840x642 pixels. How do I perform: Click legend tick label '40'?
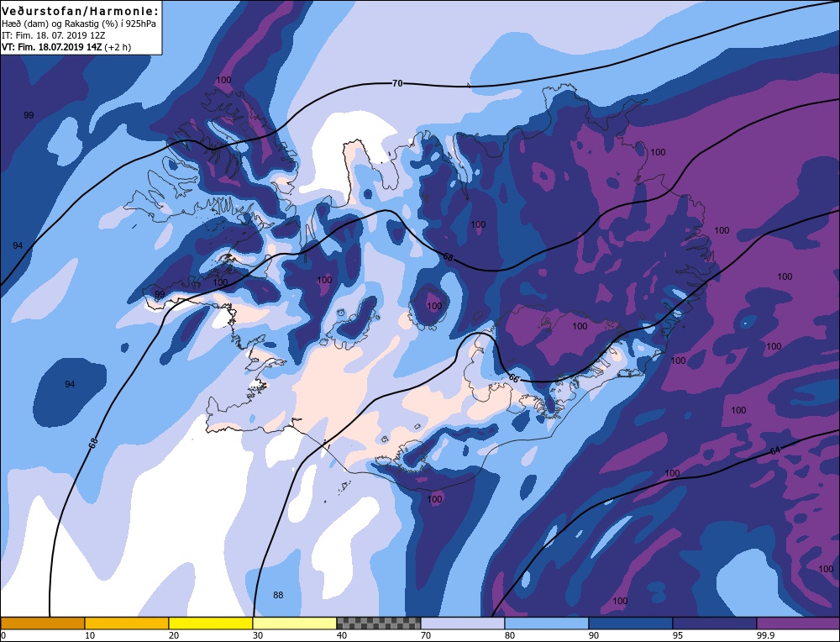[341, 635]
